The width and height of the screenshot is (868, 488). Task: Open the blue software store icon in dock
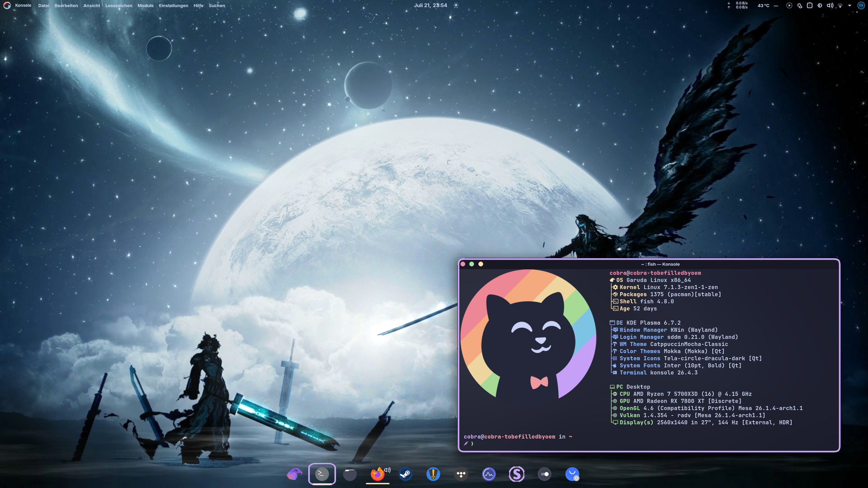[572, 474]
